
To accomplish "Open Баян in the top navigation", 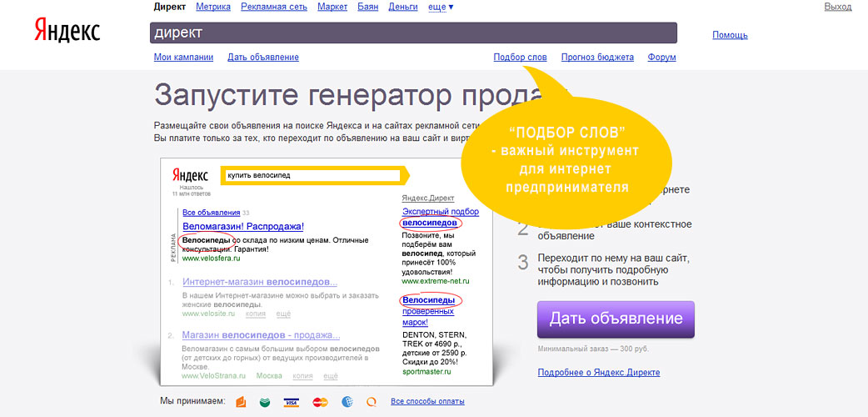I will [x=368, y=7].
